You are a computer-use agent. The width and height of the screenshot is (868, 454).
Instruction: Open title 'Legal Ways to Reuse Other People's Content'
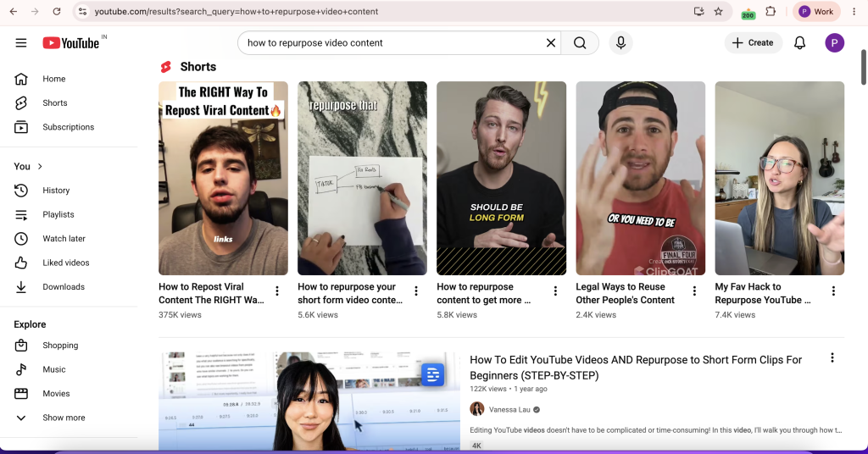coord(625,294)
